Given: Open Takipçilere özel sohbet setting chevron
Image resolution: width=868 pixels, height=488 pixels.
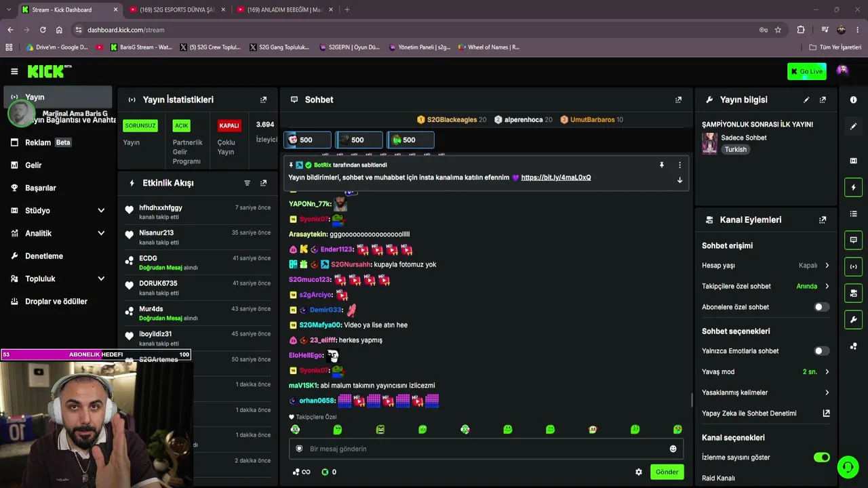Looking at the screenshot, I should 827,286.
